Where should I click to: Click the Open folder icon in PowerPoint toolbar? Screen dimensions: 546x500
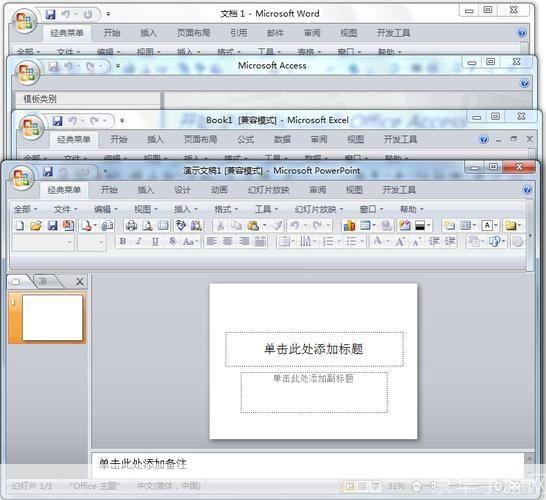coord(36,226)
